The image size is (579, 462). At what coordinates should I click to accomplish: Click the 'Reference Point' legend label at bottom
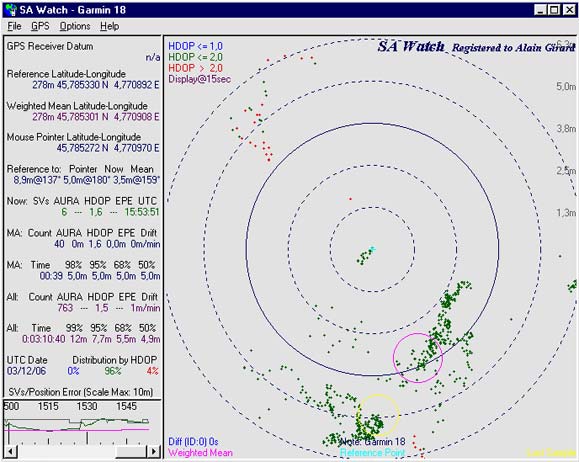pyautogui.click(x=372, y=453)
